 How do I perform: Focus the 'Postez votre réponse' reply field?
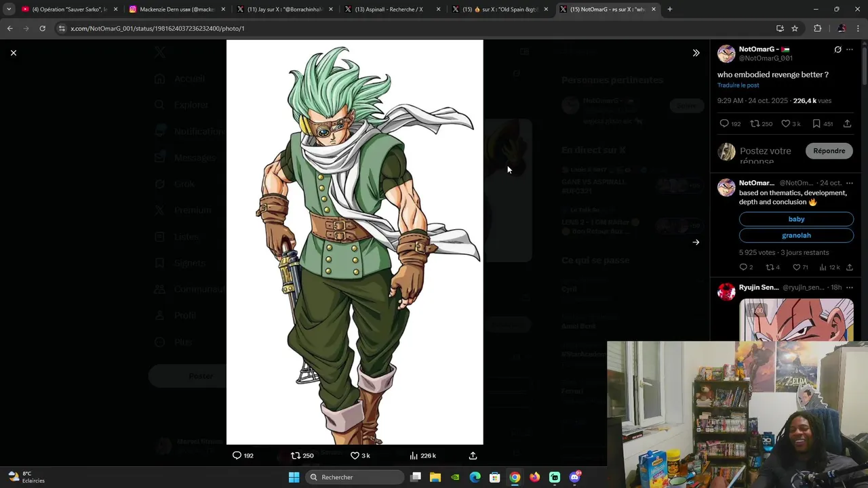coord(765,156)
